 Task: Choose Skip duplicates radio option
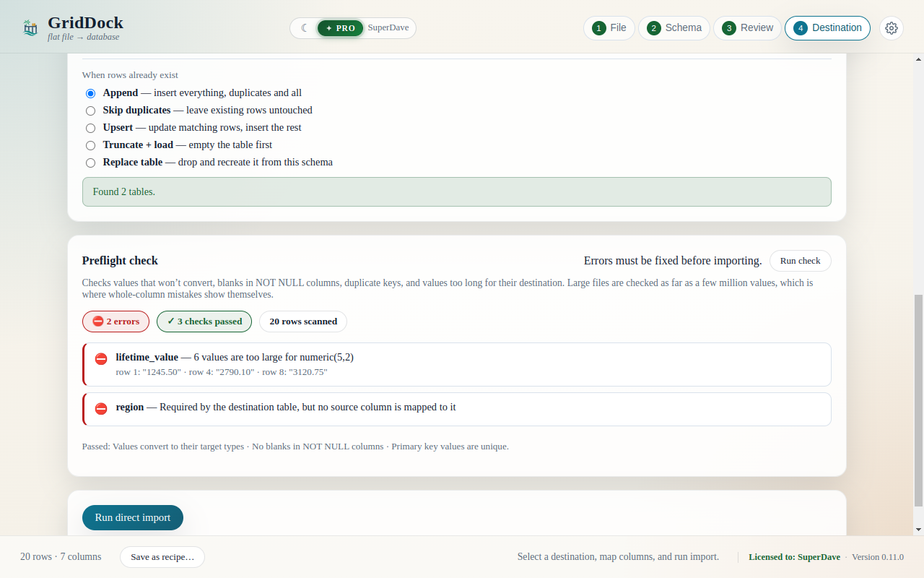[x=90, y=111]
